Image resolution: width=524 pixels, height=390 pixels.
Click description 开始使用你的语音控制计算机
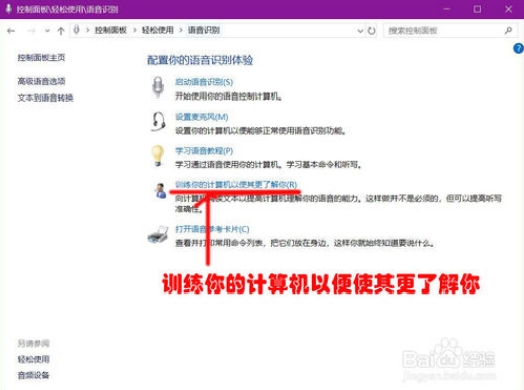[x=229, y=97]
